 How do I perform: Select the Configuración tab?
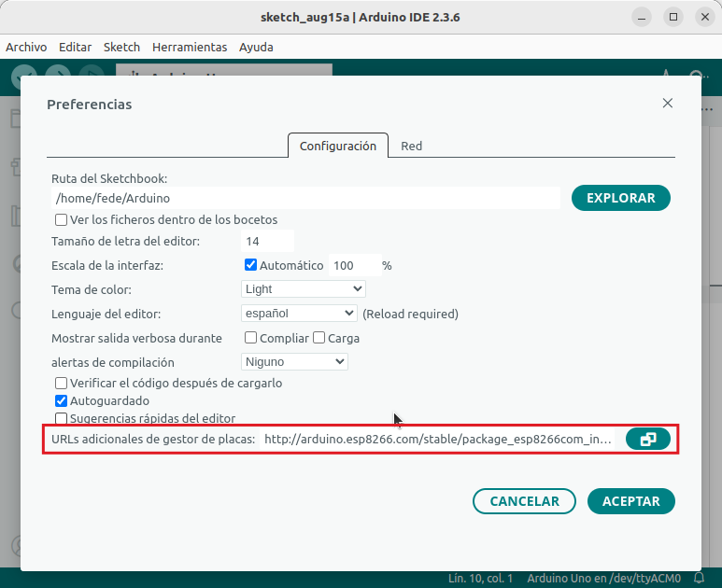[338, 146]
